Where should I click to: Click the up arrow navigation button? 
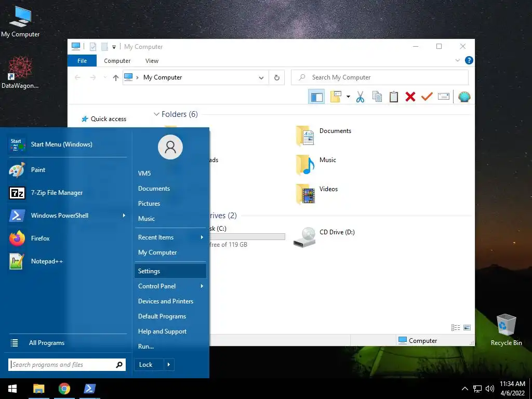[x=116, y=78]
